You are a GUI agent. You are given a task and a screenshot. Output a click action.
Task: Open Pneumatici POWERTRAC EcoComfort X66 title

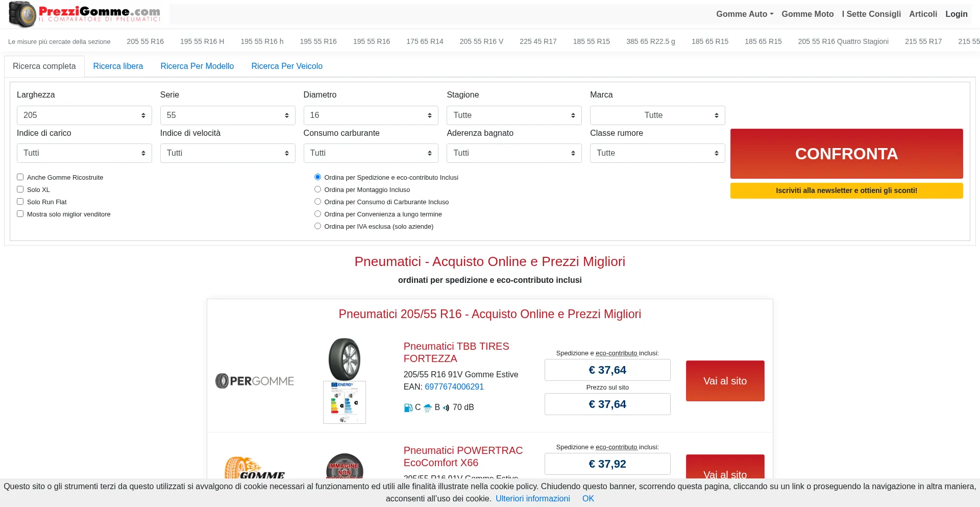[x=463, y=456]
